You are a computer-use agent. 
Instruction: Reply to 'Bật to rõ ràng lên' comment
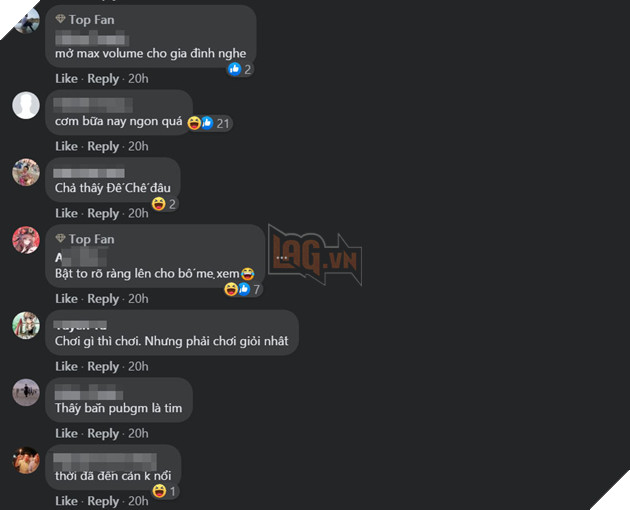click(103, 299)
